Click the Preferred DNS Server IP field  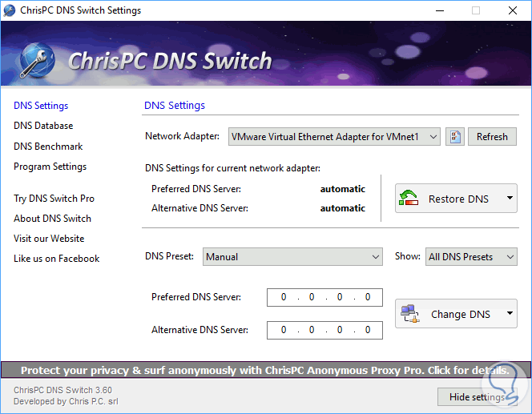[x=324, y=297]
